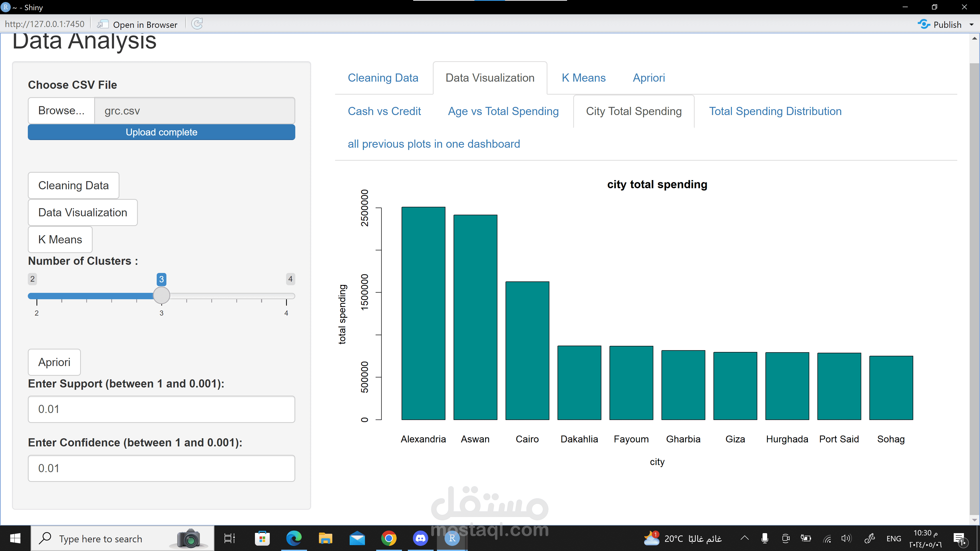The width and height of the screenshot is (980, 551).
Task: Click the Apriori sidebar button
Action: coord(54,362)
